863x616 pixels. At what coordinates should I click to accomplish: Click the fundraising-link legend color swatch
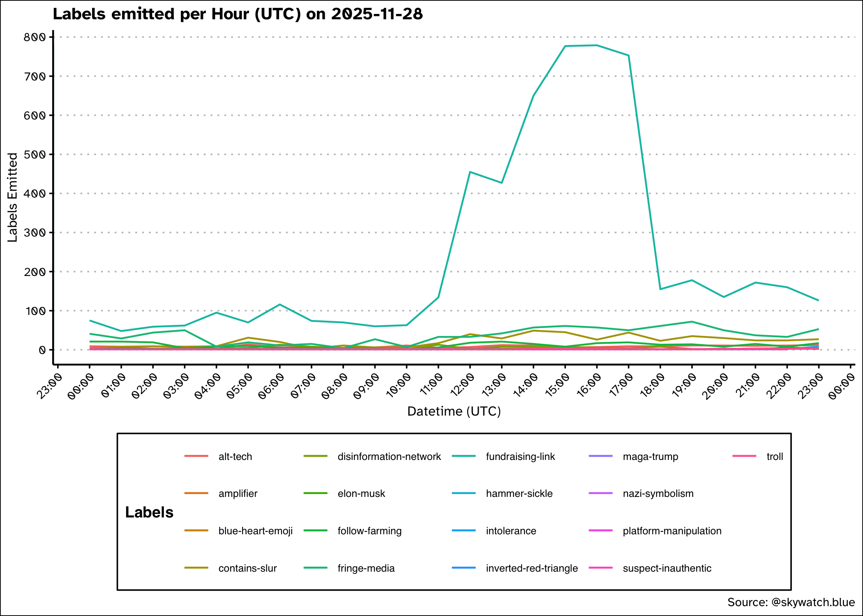pyautogui.click(x=464, y=456)
